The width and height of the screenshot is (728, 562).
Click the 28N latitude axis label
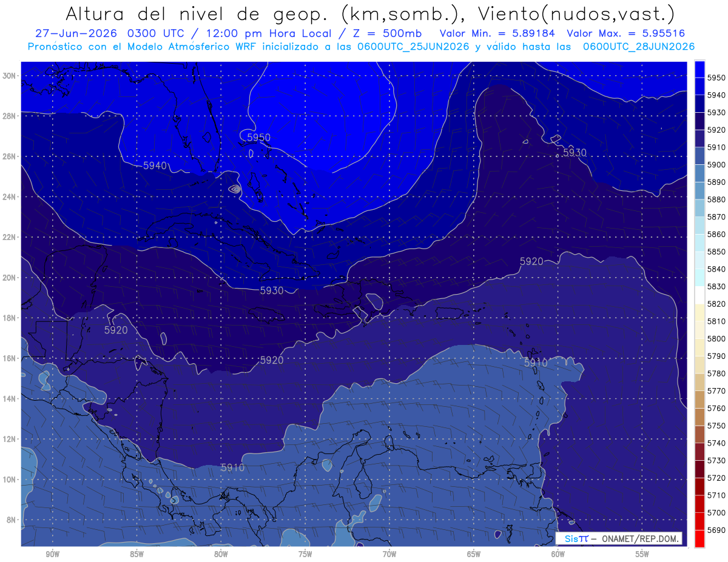(10, 116)
